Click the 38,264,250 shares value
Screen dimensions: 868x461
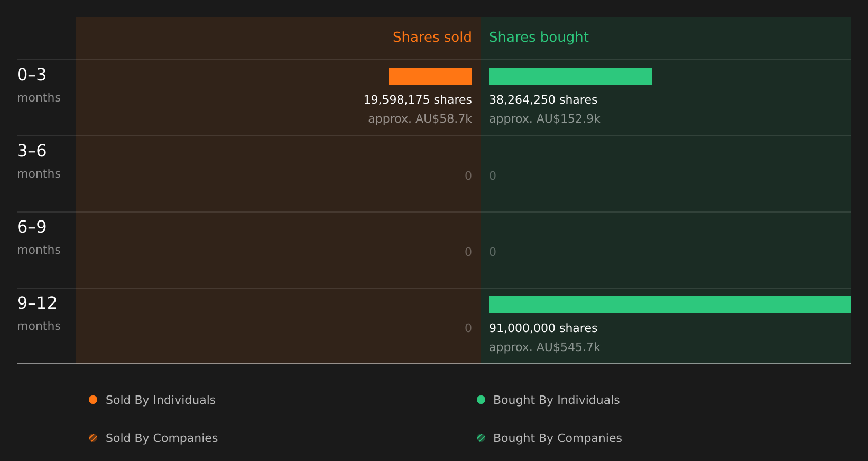(543, 100)
